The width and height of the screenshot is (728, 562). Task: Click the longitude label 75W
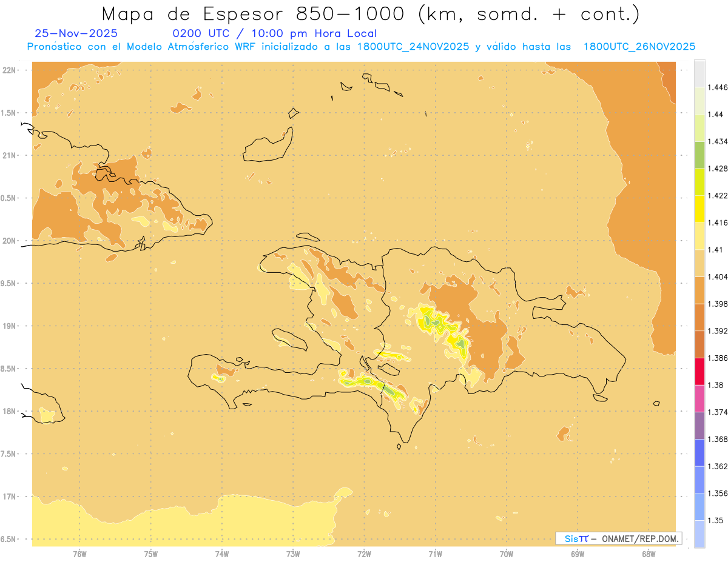click(x=151, y=554)
